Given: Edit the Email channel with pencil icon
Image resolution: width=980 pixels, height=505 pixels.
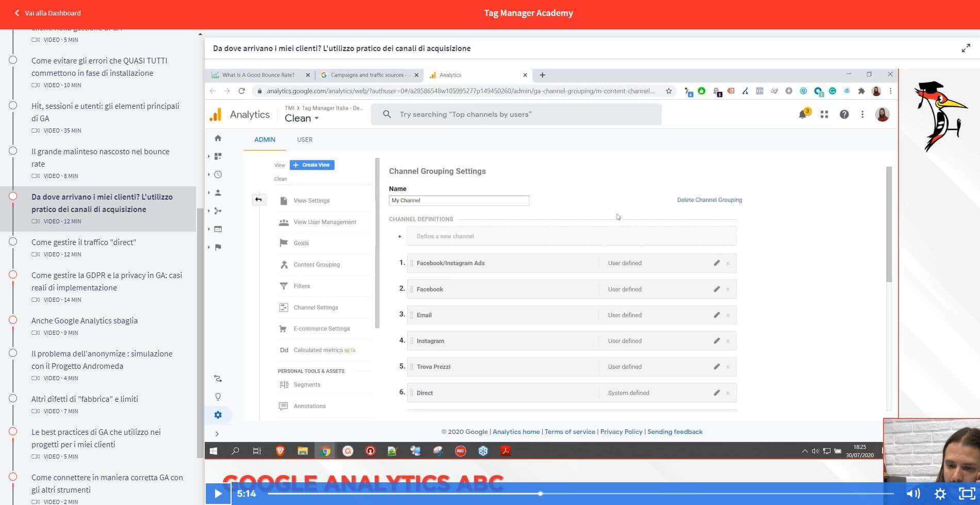Looking at the screenshot, I should (716, 315).
